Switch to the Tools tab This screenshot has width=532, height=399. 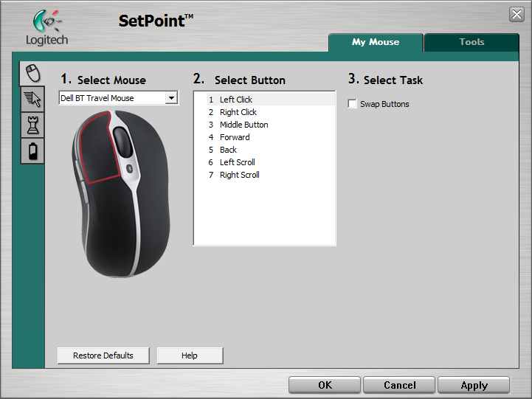[471, 42]
